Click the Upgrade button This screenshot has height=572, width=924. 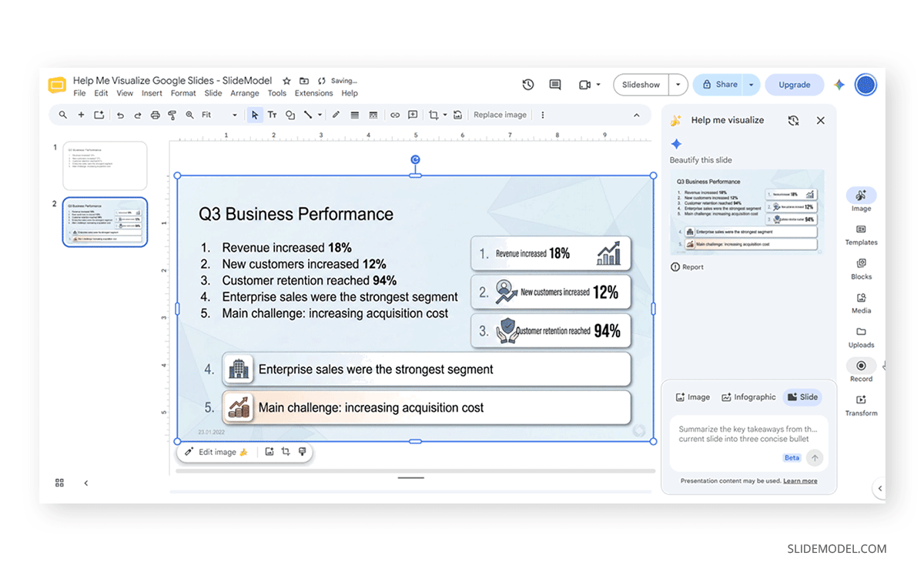[x=795, y=85]
